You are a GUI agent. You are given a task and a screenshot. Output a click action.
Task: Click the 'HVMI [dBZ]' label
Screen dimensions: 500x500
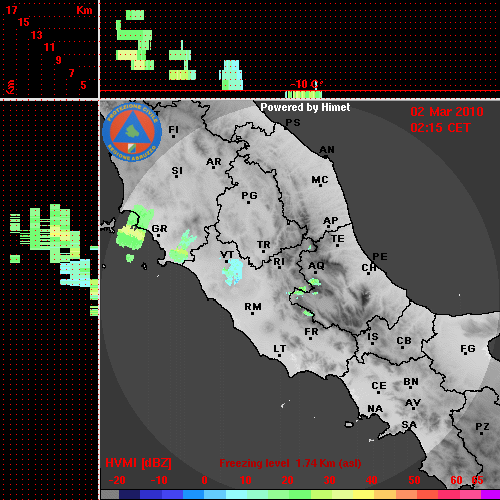138,463
